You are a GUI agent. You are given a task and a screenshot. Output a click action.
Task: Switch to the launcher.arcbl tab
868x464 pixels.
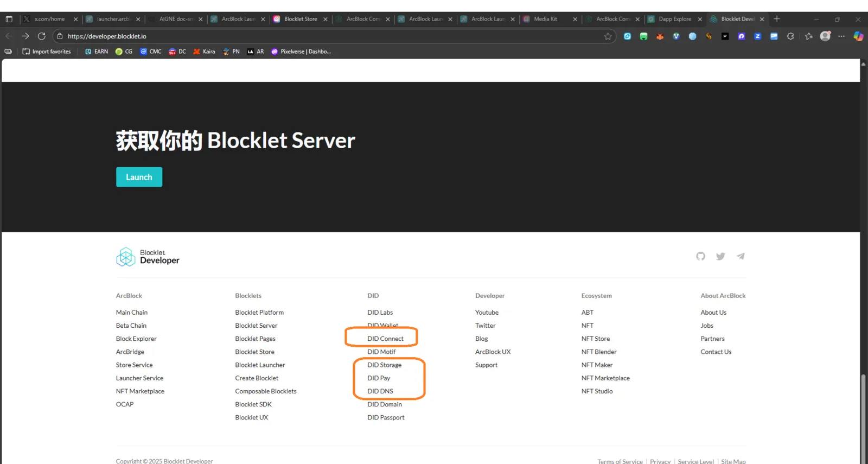point(113,19)
